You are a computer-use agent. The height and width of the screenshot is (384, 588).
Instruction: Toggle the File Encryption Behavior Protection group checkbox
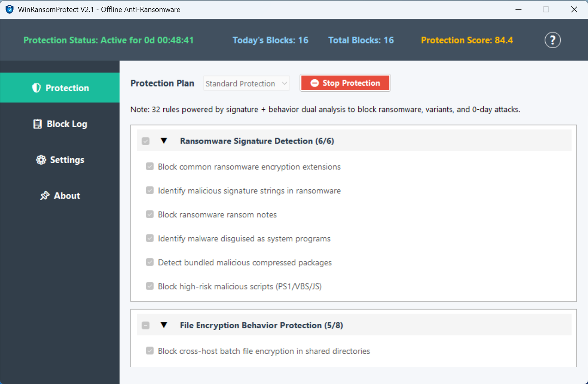point(146,325)
